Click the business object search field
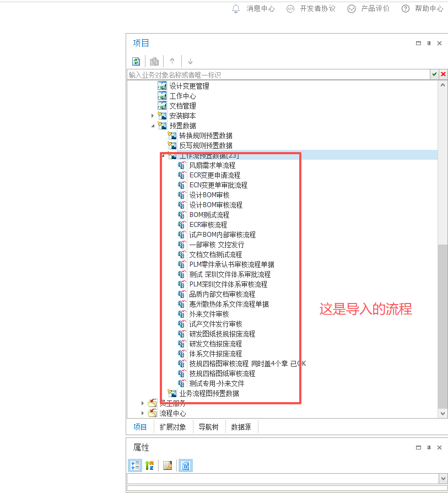Screen dimensions: 448x493 tap(278, 75)
